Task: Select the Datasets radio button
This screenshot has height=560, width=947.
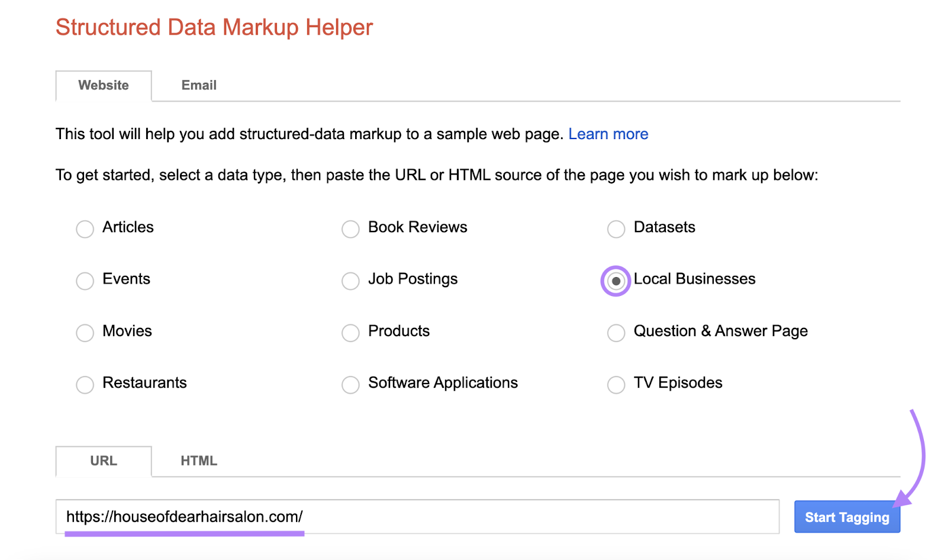Action: [616, 228]
